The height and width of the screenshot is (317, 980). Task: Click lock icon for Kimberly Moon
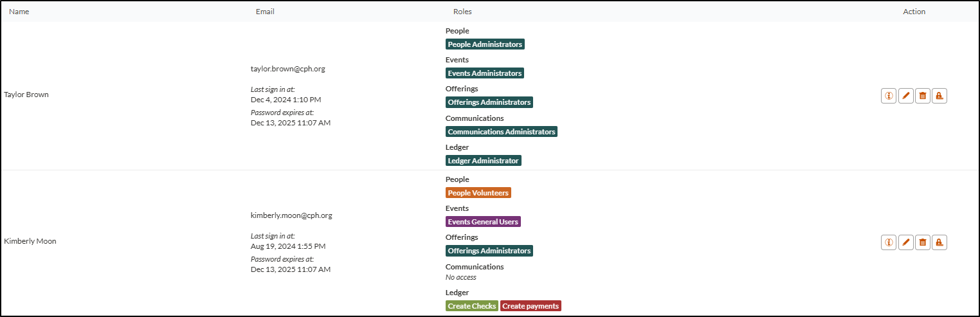click(939, 242)
